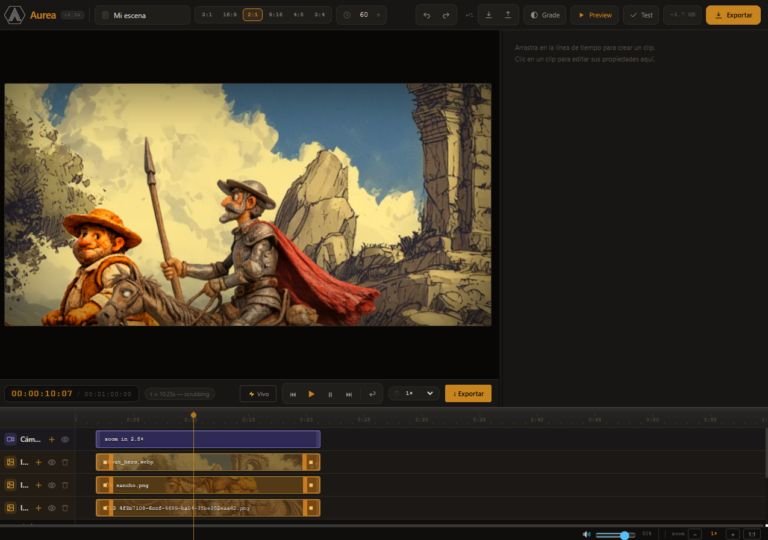Click the clock icon beside the 60 value
The width and height of the screenshot is (768, 540).
[347, 15]
